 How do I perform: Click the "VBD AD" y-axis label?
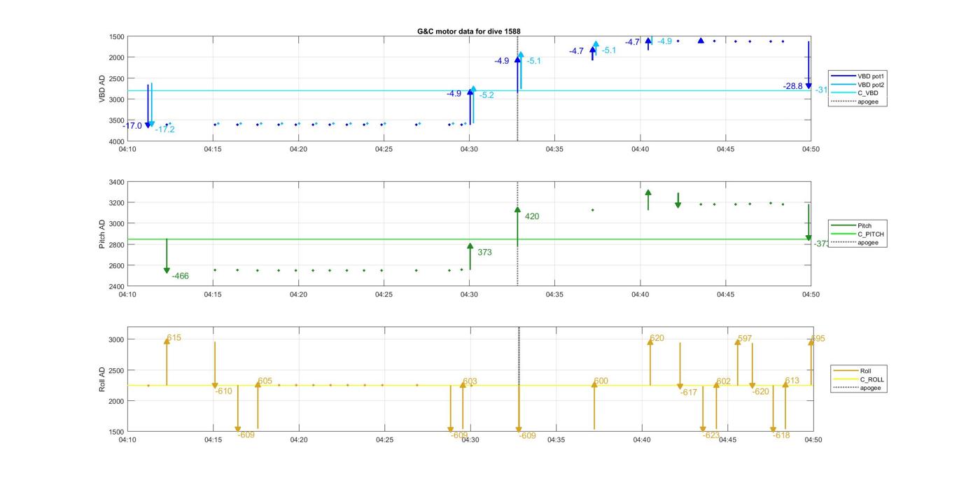pyautogui.click(x=102, y=89)
